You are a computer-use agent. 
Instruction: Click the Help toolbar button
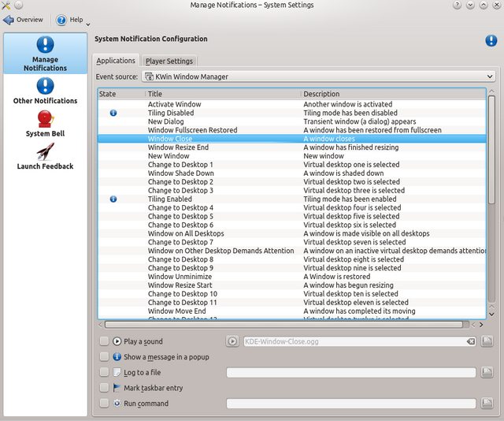pyautogui.click(x=70, y=20)
